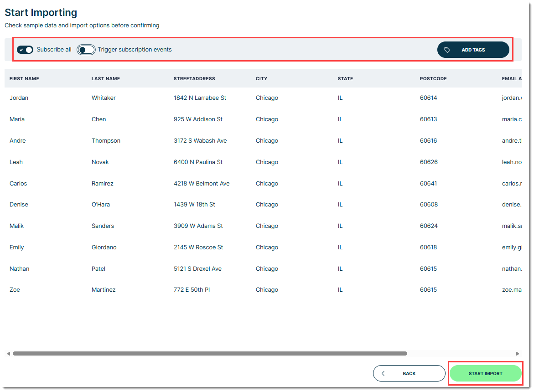Turn off the Subscribe all toggle
This screenshot has height=392, width=534.
[x=25, y=50]
